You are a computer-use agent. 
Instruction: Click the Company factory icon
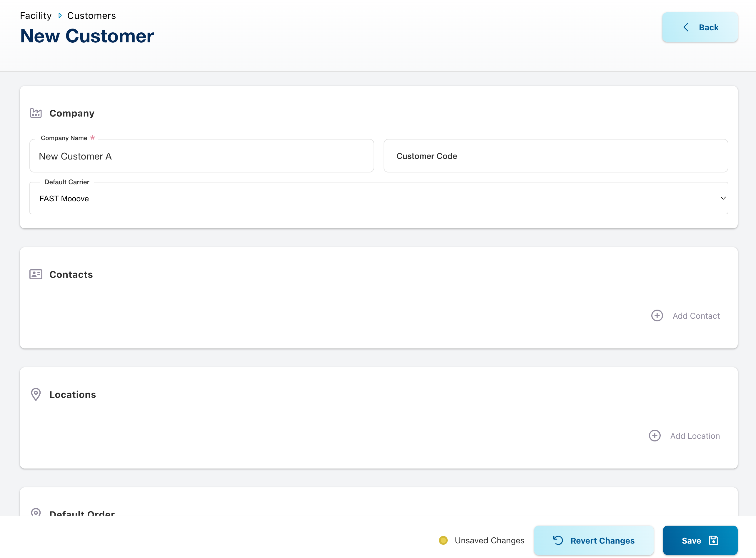[36, 113]
